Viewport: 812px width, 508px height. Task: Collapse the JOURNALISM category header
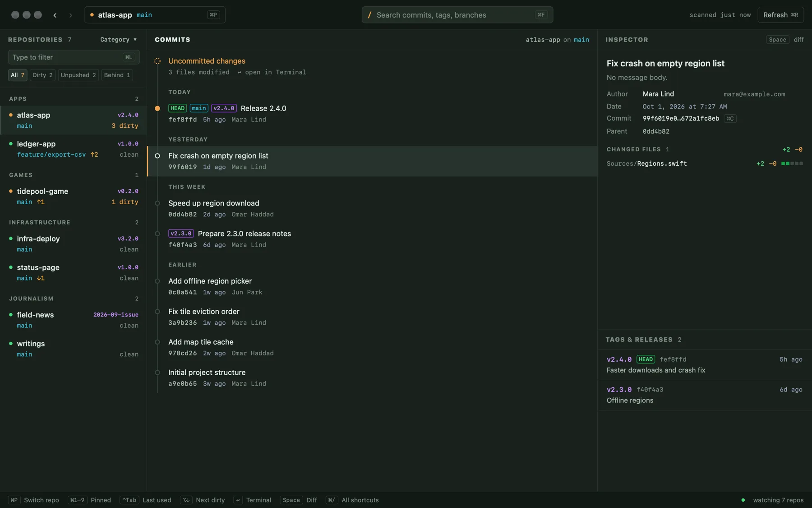pyautogui.click(x=74, y=299)
